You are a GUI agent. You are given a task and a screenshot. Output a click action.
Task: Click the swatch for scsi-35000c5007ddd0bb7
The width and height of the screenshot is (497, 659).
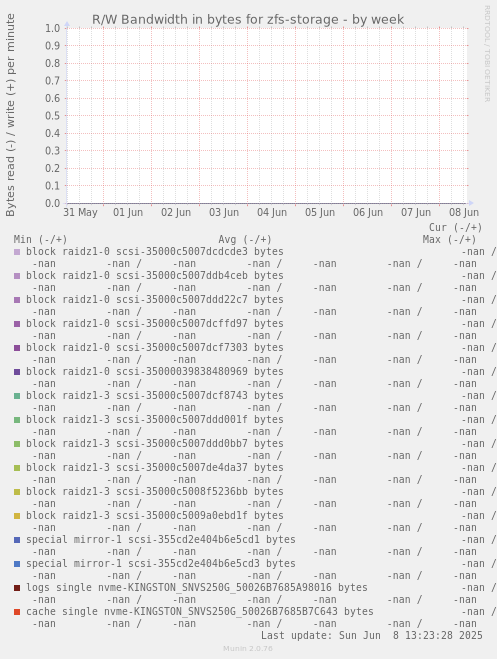point(17,444)
